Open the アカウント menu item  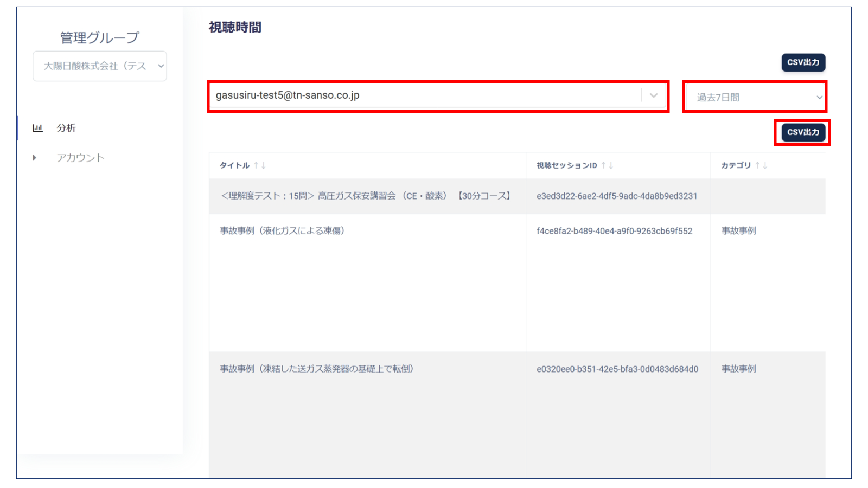coord(80,158)
